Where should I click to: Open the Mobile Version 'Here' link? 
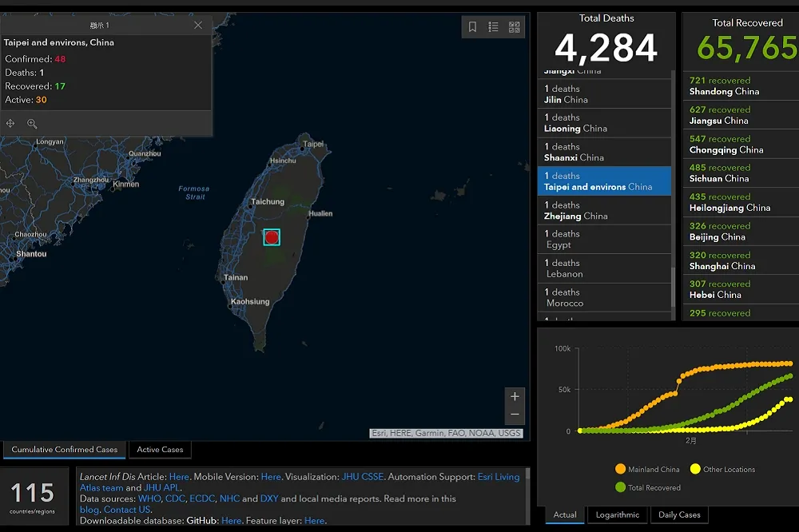click(271, 477)
